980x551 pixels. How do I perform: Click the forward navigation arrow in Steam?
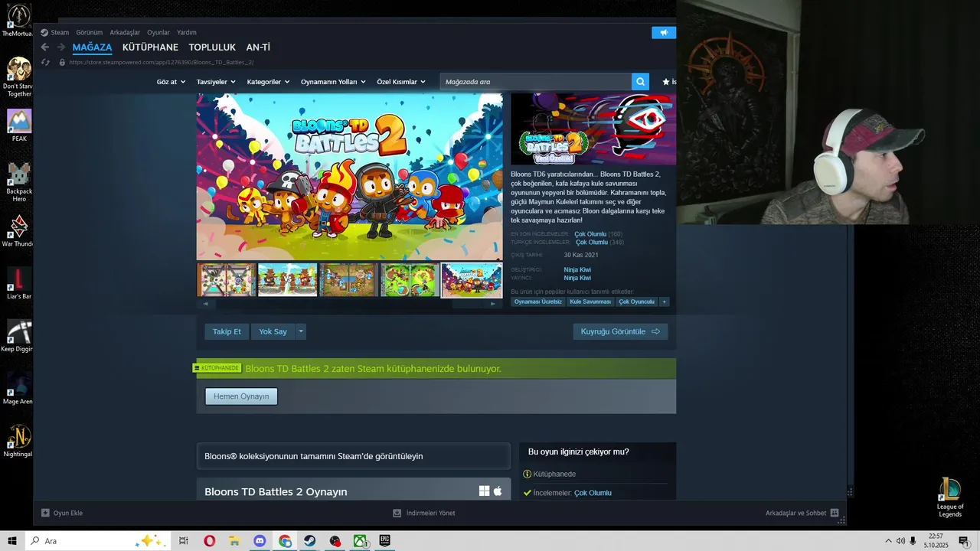[x=61, y=47]
